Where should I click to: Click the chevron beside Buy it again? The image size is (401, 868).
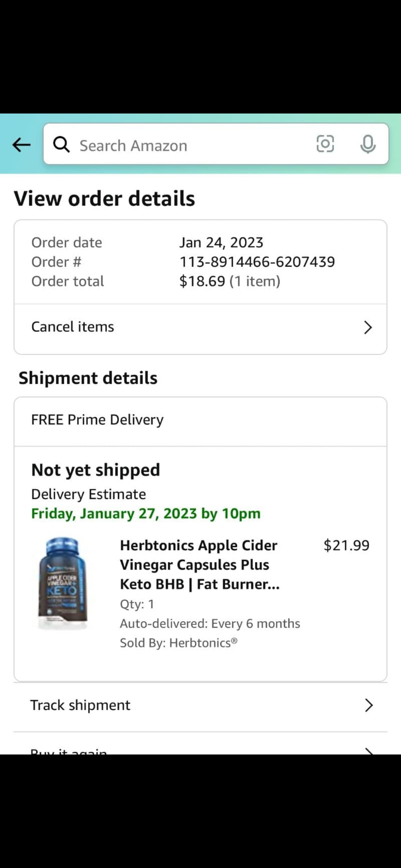tap(368, 751)
